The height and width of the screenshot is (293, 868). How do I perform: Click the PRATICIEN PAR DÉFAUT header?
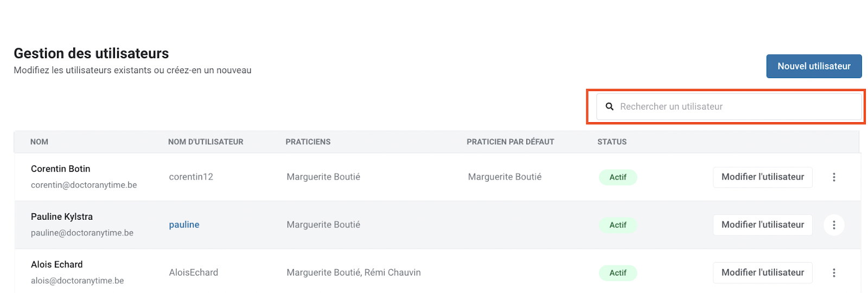[x=510, y=142]
